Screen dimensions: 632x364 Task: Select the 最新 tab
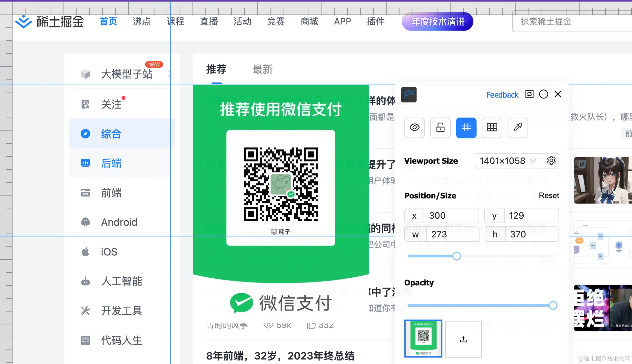tap(262, 69)
